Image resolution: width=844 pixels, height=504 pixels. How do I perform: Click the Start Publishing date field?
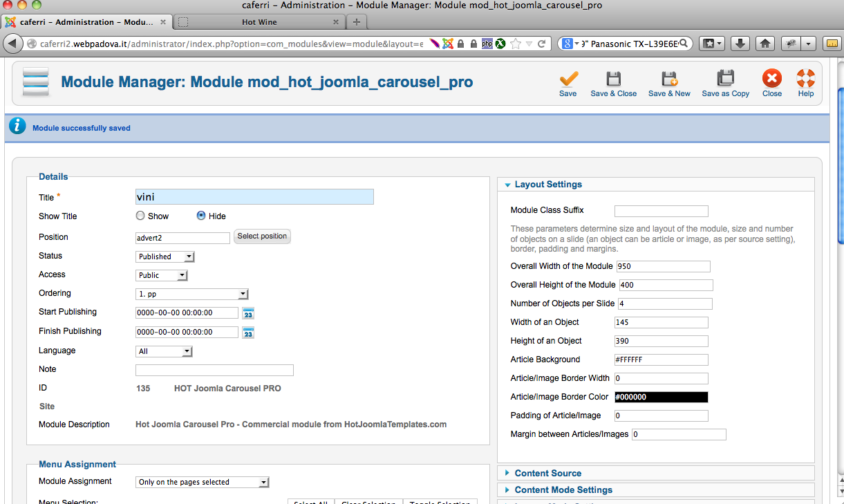pyautogui.click(x=187, y=313)
